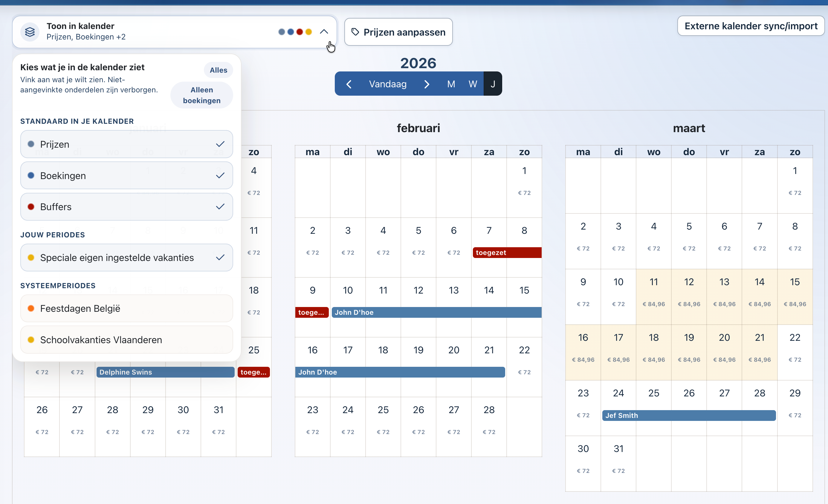Select 26 januari day cell
828x504 pixels.
42,427
